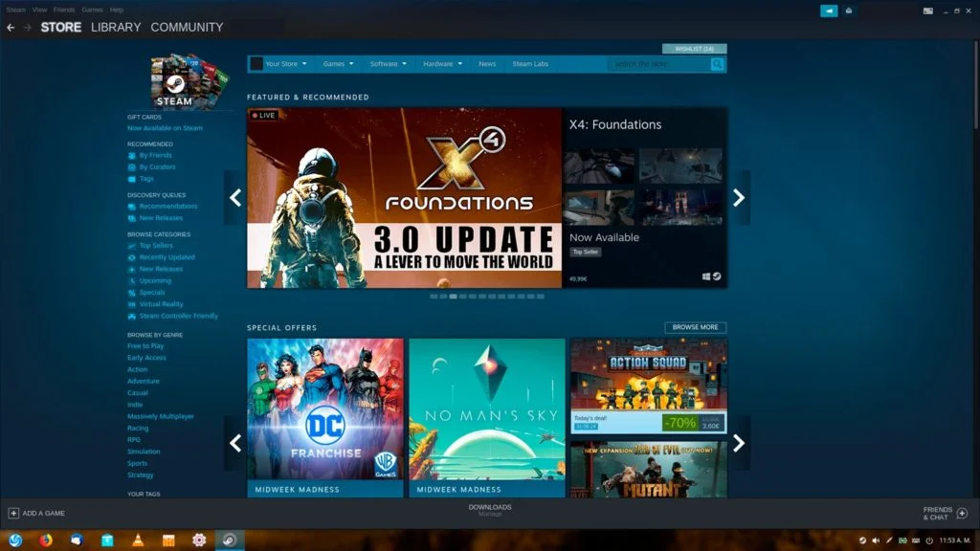980x551 pixels.
Task: Open the Deepin launcher icon
Action: click(15, 540)
